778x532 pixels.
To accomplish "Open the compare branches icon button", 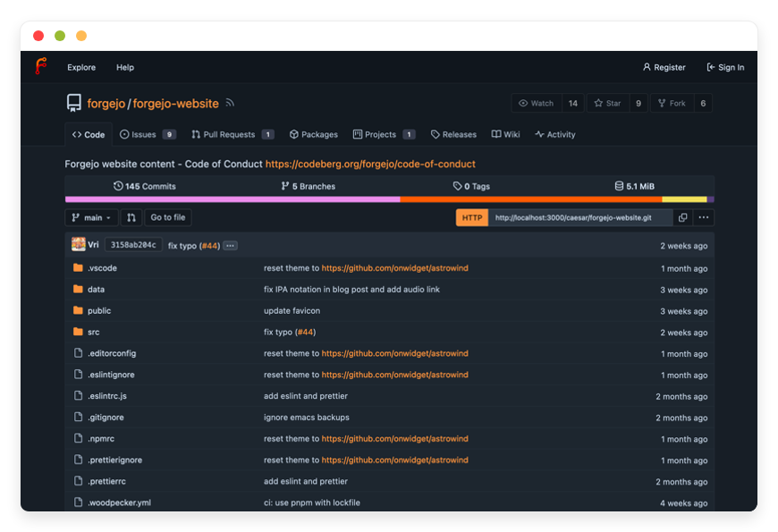I will coord(131,217).
